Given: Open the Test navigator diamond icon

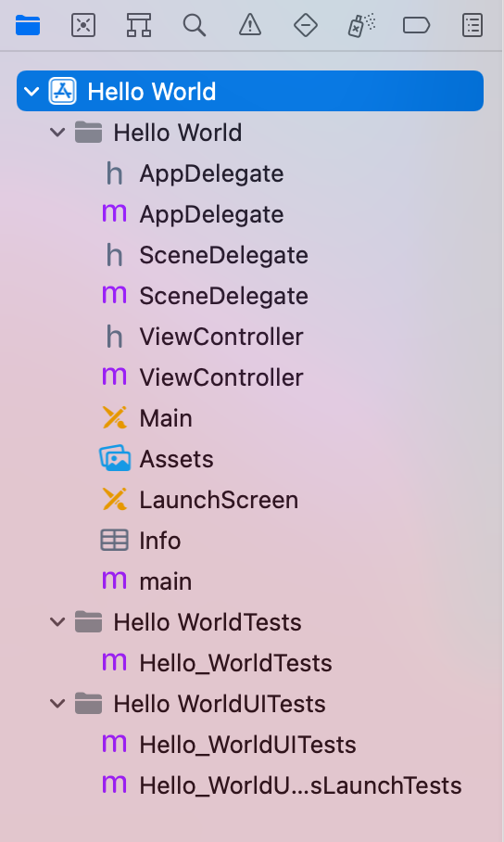Looking at the screenshot, I should tap(306, 25).
